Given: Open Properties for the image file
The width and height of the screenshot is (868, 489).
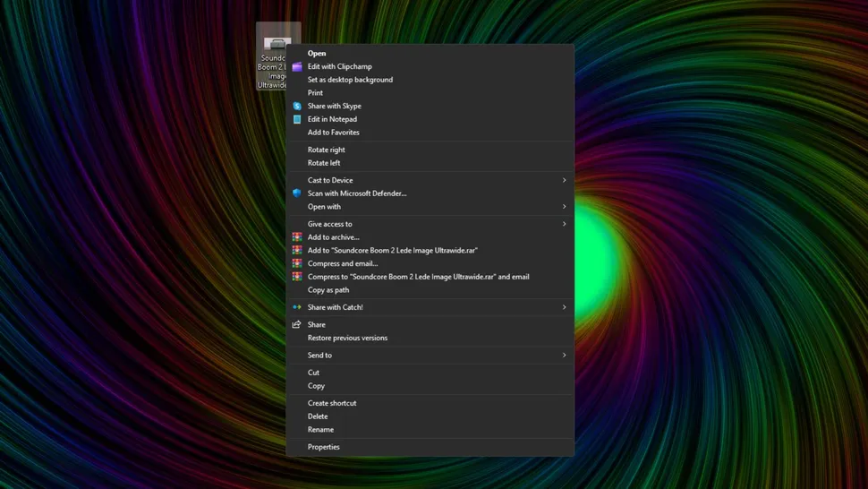Looking at the screenshot, I should 323,447.
